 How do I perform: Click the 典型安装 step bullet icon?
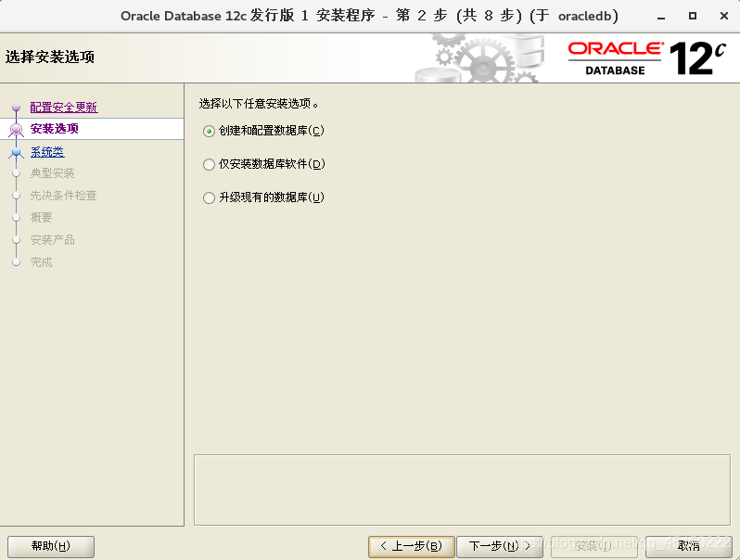[x=17, y=173]
